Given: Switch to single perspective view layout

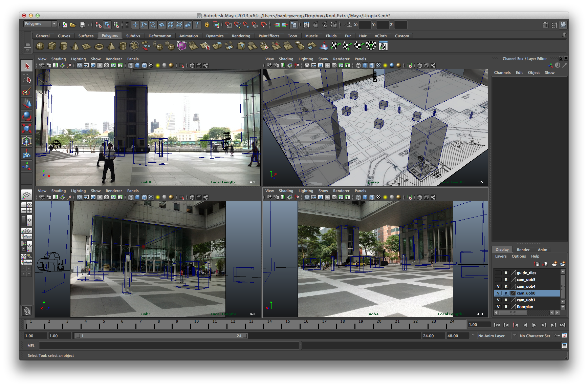Looking at the screenshot, I should tap(27, 195).
